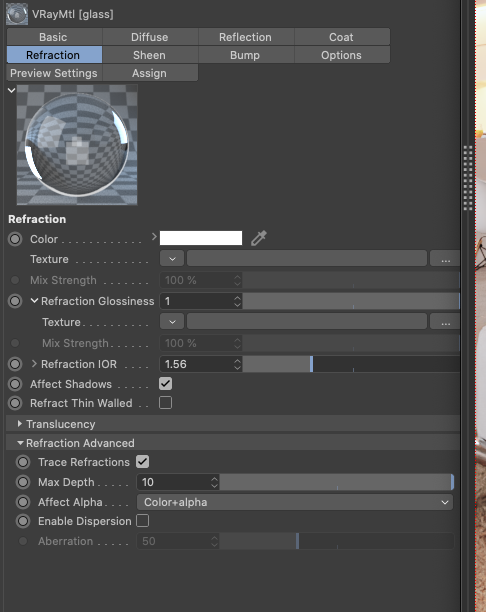The image size is (486, 612).
Task: Open the Options tab
Action: click(x=342, y=55)
